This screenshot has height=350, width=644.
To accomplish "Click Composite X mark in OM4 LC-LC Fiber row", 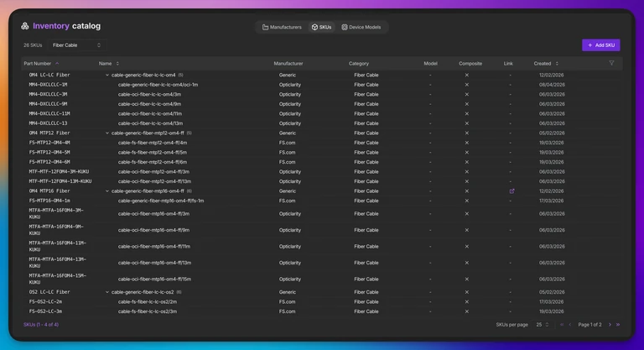I will tap(466, 76).
